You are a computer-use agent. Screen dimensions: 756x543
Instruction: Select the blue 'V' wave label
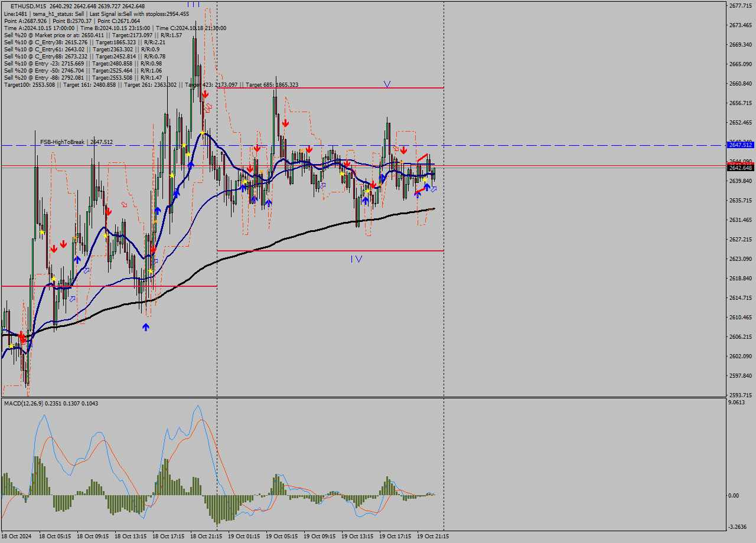pyautogui.click(x=387, y=84)
